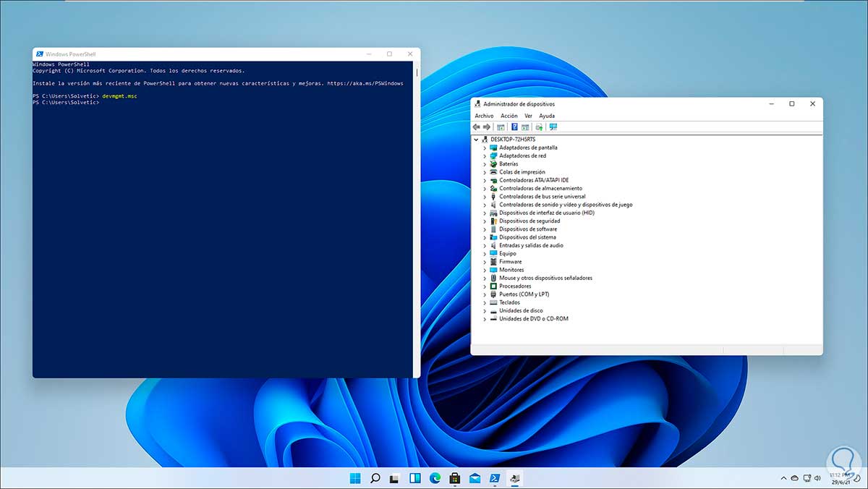
Task: Select the Teclados tree item
Action: tap(509, 302)
